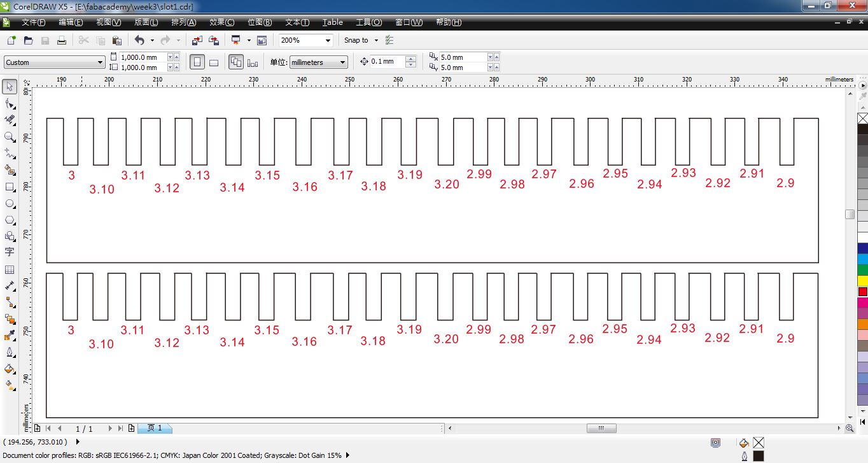
Task: Toggle the proof colors status icon
Action: click(716, 443)
